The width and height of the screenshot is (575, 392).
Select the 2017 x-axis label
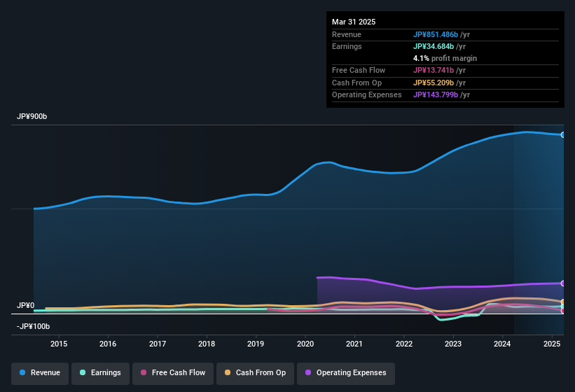pos(158,344)
